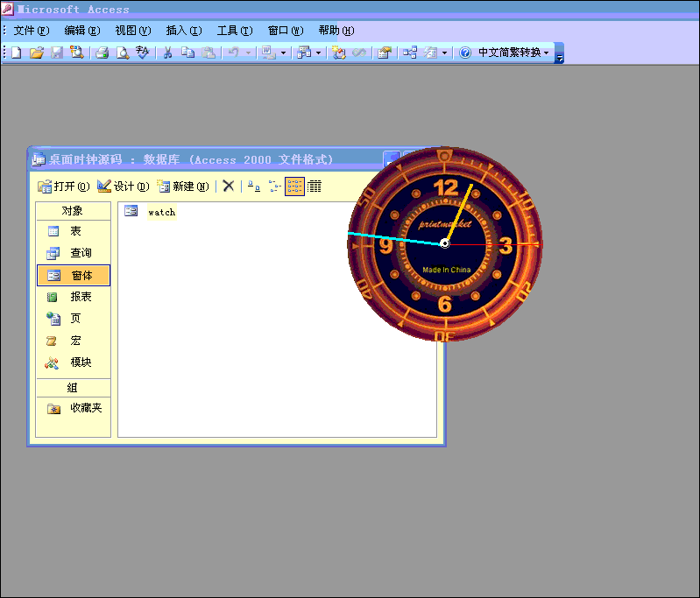Open the 窗口(W) menu
The width and height of the screenshot is (700, 598).
(x=286, y=31)
